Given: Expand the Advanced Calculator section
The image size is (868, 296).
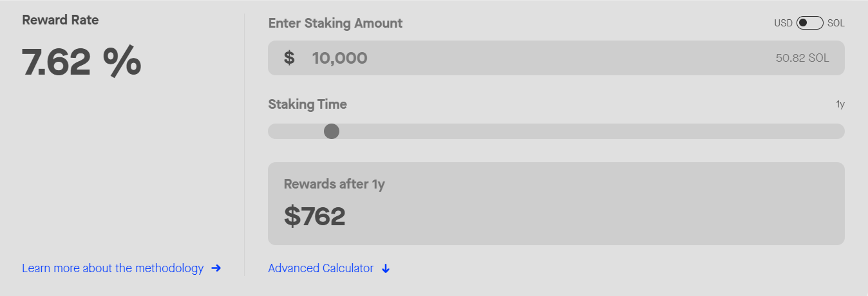Looking at the screenshot, I should [x=321, y=268].
